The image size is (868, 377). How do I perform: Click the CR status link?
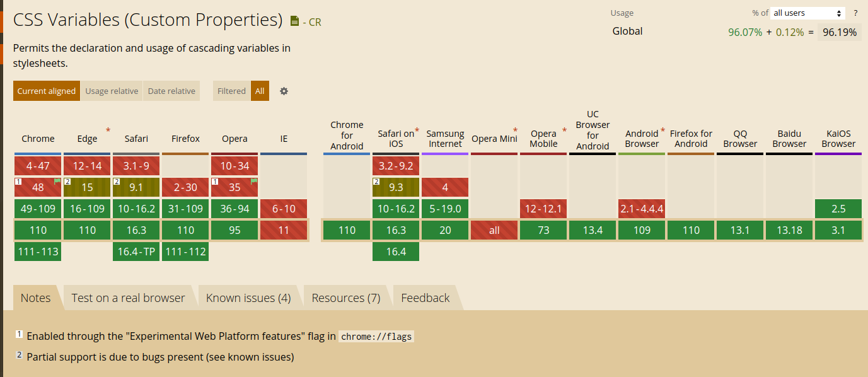[x=314, y=22]
